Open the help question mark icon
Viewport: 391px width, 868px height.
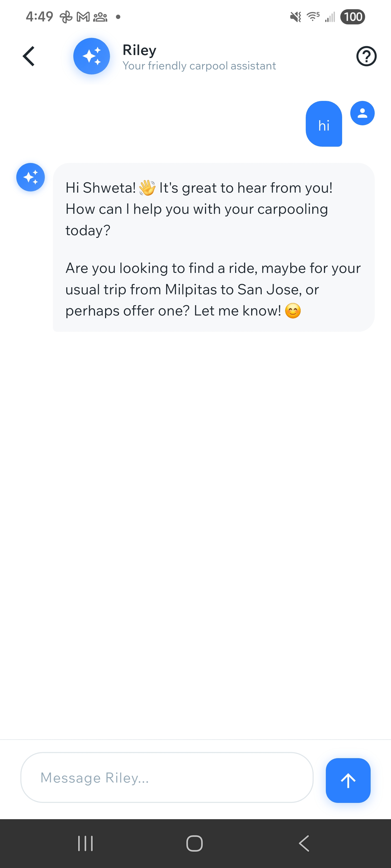pyautogui.click(x=366, y=56)
